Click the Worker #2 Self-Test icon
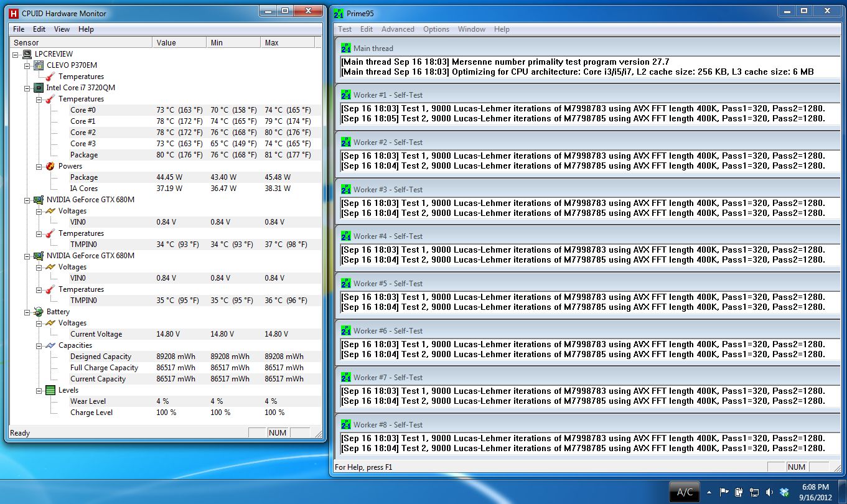 346,142
